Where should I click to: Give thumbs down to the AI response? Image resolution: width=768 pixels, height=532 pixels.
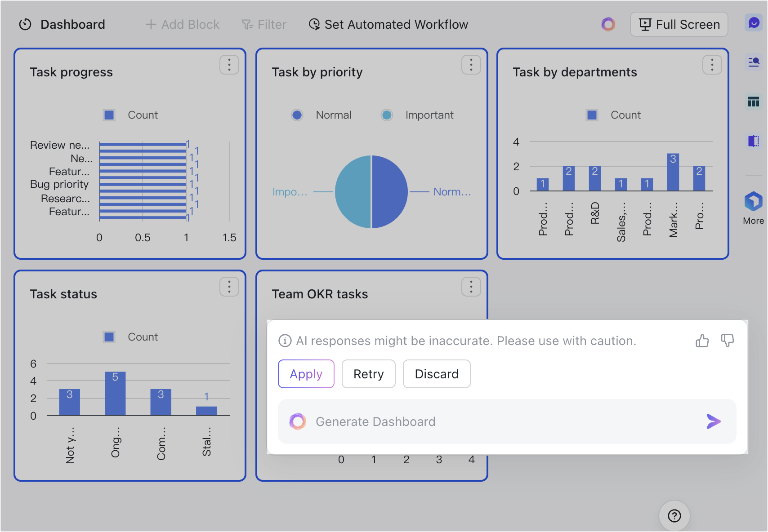click(x=728, y=341)
